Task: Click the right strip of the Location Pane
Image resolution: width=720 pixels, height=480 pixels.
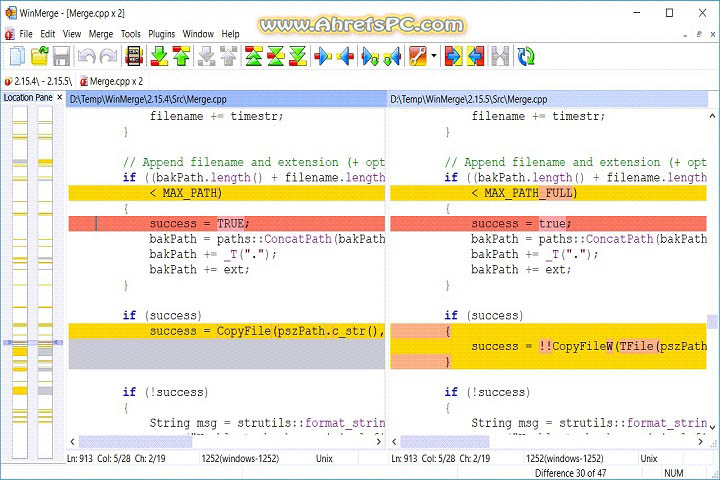Action: pos(45,282)
